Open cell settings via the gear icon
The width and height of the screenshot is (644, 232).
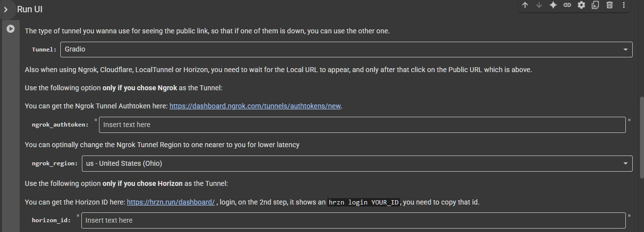click(581, 5)
